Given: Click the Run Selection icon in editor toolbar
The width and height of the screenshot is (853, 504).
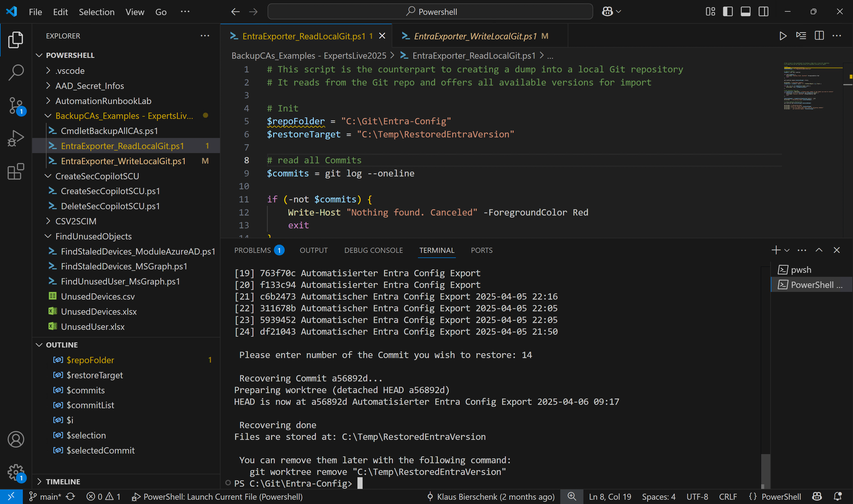Looking at the screenshot, I should pyautogui.click(x=801, y=36).
